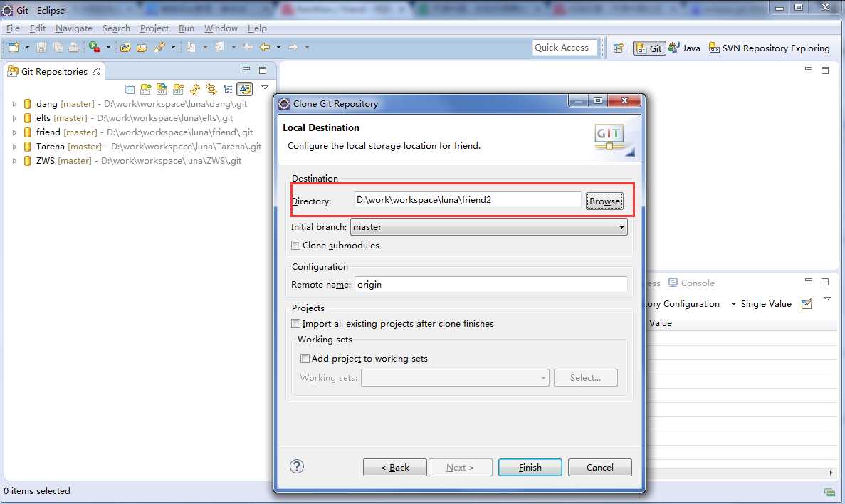Screen dimensions: 845x504
Task: Click Link with Selection arrows icon
Action: click(211, 89)
